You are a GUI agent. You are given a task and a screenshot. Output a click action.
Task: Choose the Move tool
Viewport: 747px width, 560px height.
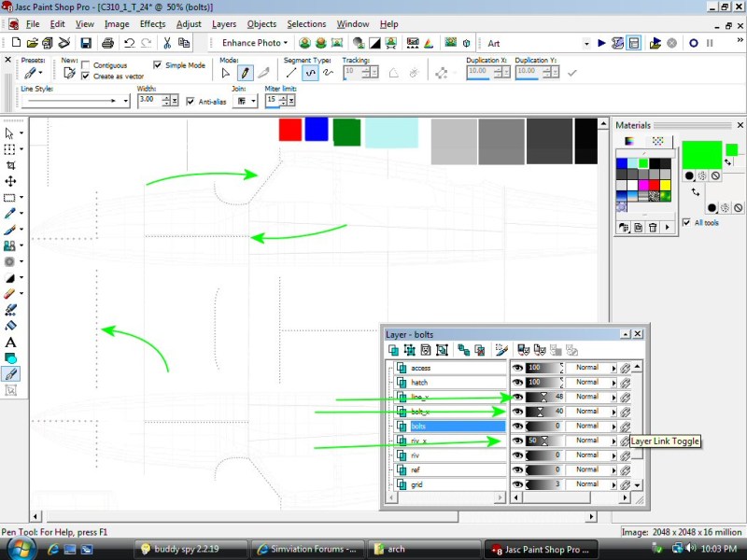click(10, 181)
